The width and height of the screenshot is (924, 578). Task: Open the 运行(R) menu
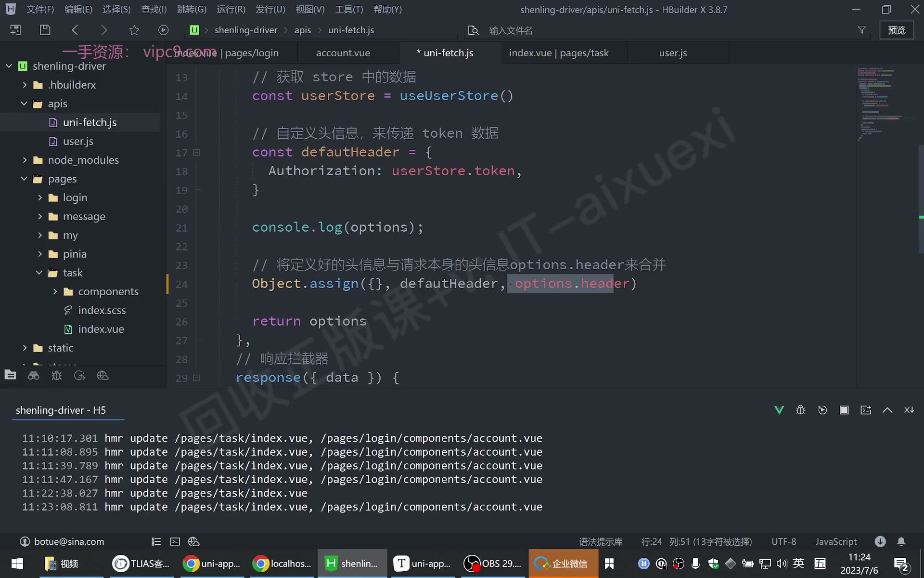[x=231, y=9]
